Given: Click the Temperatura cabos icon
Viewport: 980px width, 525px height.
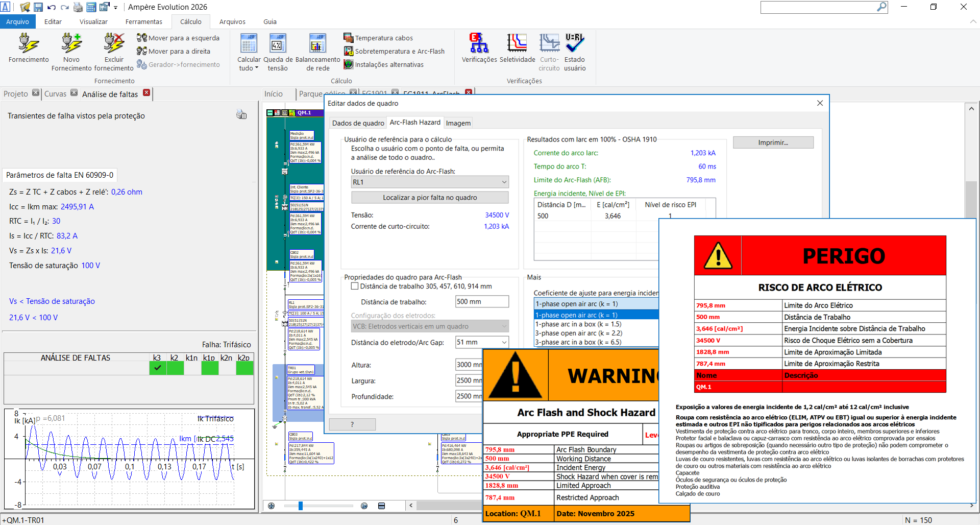Looking at the screenshot, I should click(349, 38).
